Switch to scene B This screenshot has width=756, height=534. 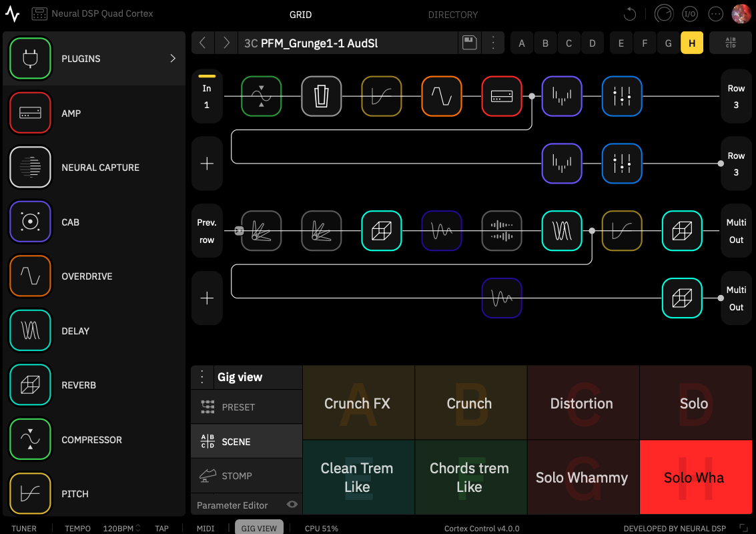545,43
